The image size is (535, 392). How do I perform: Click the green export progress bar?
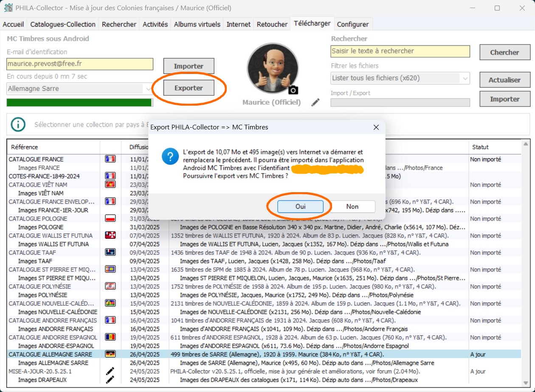(x=80, y=102)
